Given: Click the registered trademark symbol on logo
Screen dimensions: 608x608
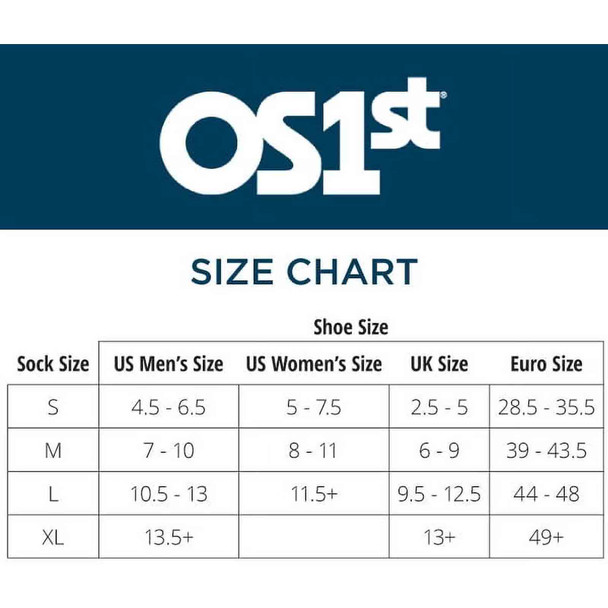Looking at the screenshot, I should point(444,95).
